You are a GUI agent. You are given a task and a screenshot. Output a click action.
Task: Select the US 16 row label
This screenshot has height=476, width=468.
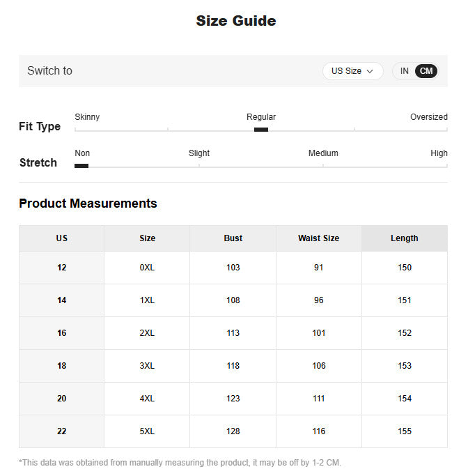(x=61, y=333)
